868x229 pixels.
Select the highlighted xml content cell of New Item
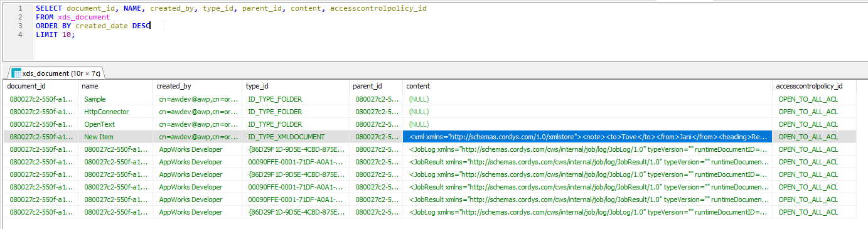[587, 137]
